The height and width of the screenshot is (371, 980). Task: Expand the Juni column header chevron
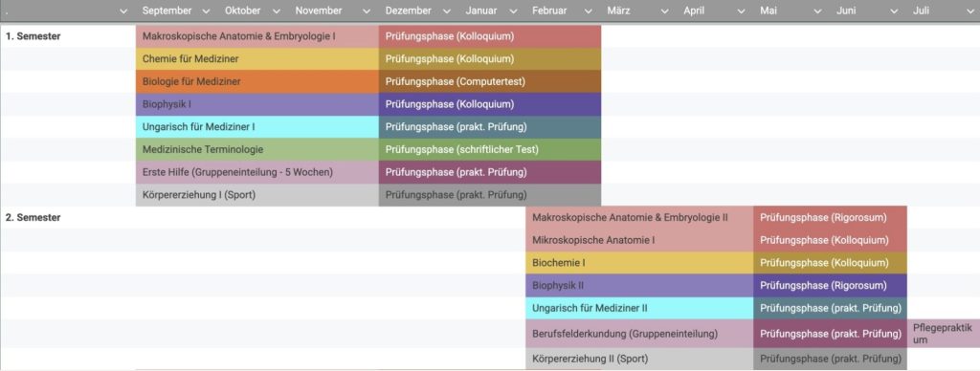tap(894, 11)
